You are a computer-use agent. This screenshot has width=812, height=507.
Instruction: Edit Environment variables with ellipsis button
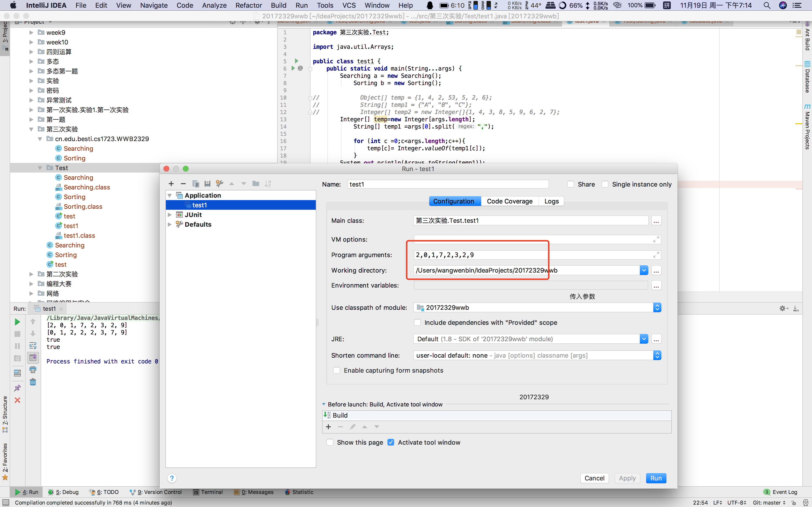coord(656,285)
